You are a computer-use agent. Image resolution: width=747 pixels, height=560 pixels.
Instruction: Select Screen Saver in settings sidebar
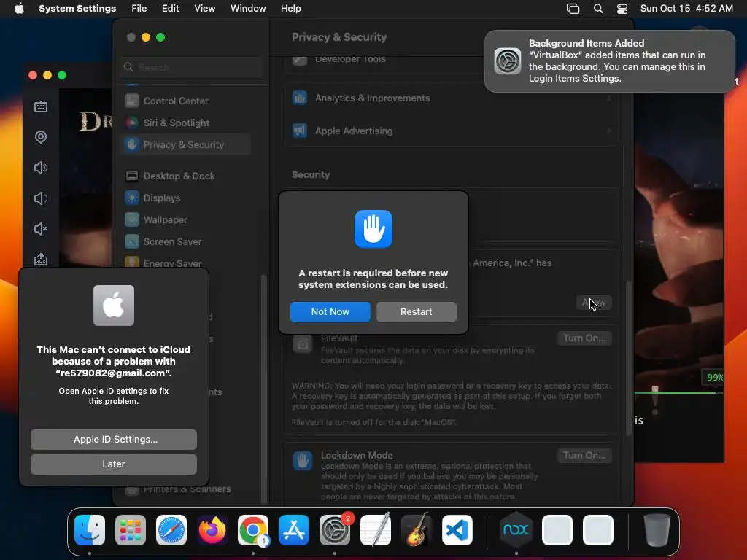186,242
